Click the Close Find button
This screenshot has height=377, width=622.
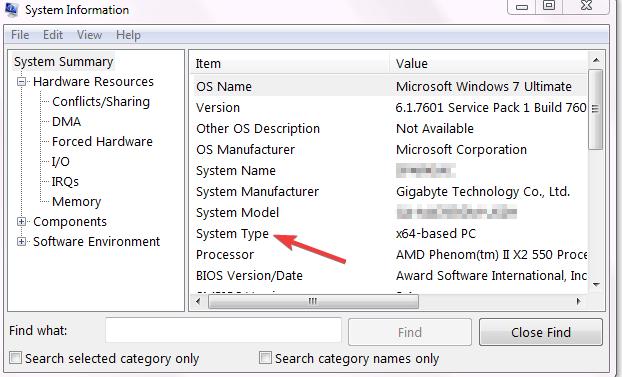point(541,332)
